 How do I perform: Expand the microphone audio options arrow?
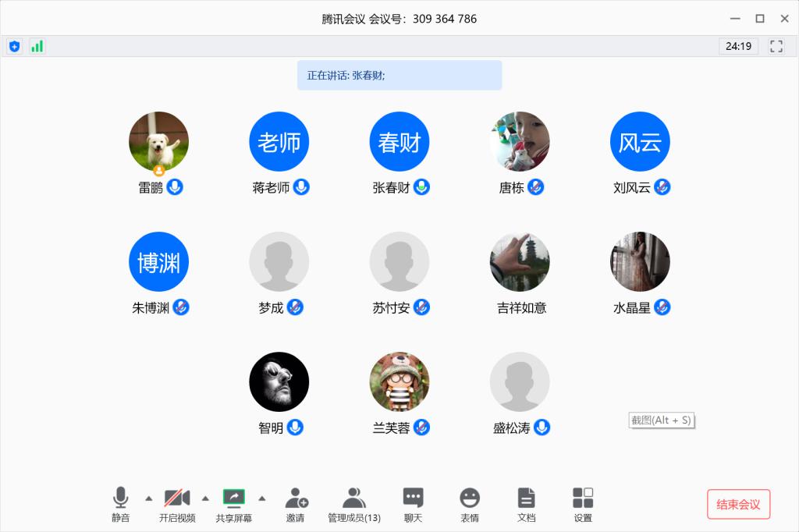point(148,498)
